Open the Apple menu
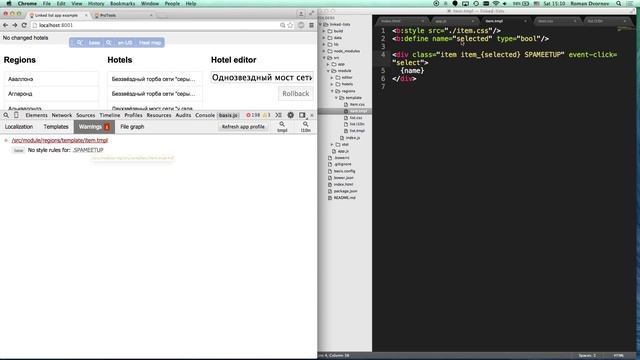The width and height of the screenshot is (640, 360). click(9, 3)
